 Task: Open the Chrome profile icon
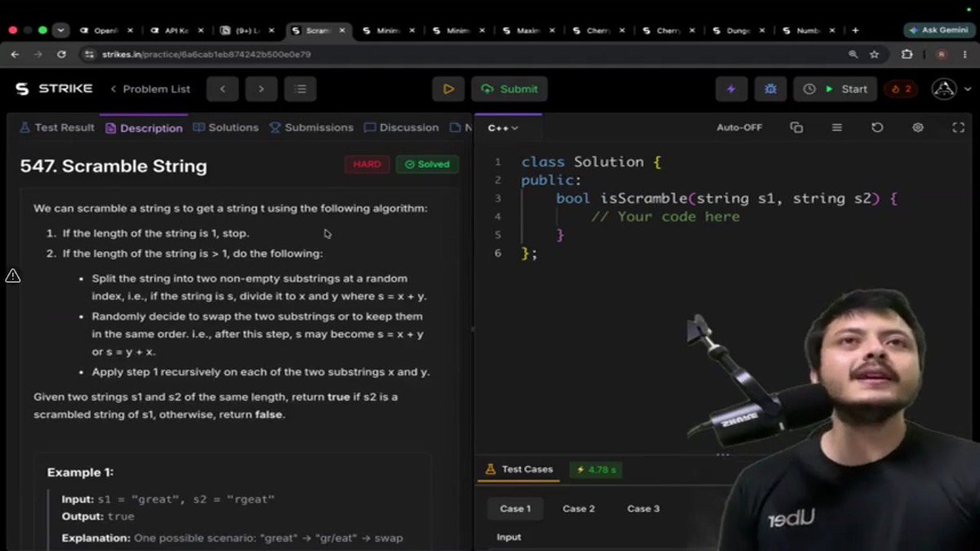point(942,54)
